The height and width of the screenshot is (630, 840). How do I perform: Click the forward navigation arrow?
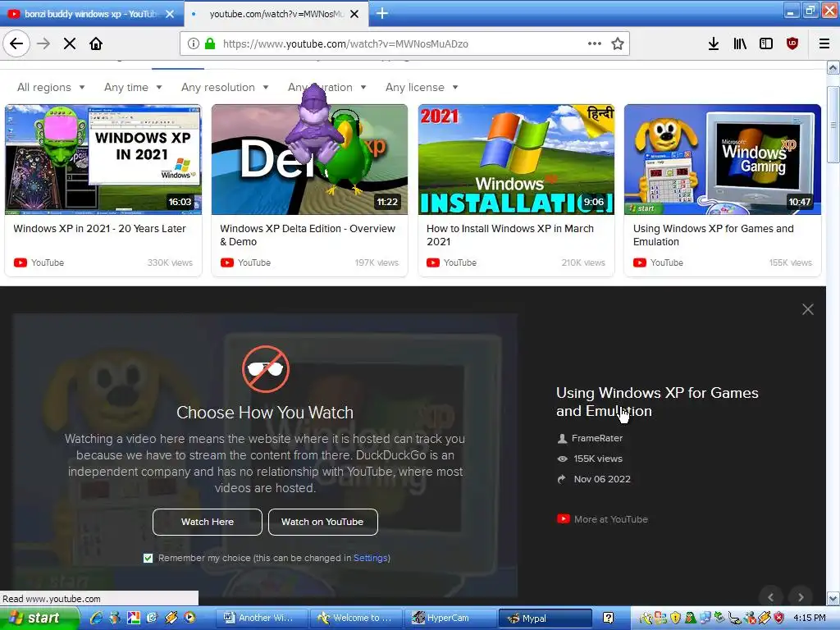43,43
